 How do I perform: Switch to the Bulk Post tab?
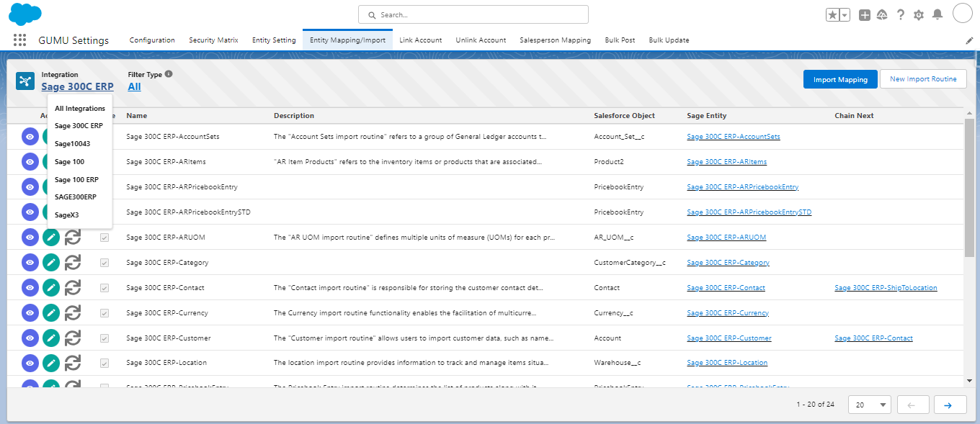[620, 40]
